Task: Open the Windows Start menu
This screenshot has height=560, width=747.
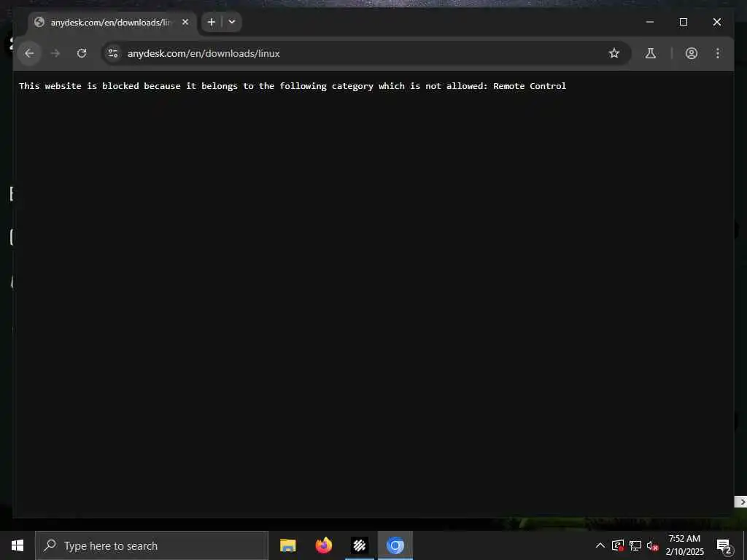Action: pos(18,545)
